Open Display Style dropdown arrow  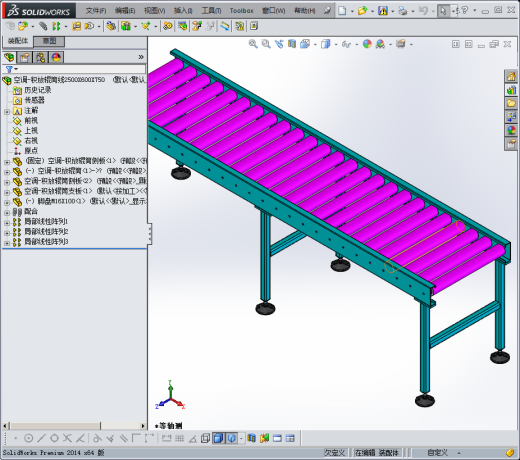point(336,45)
